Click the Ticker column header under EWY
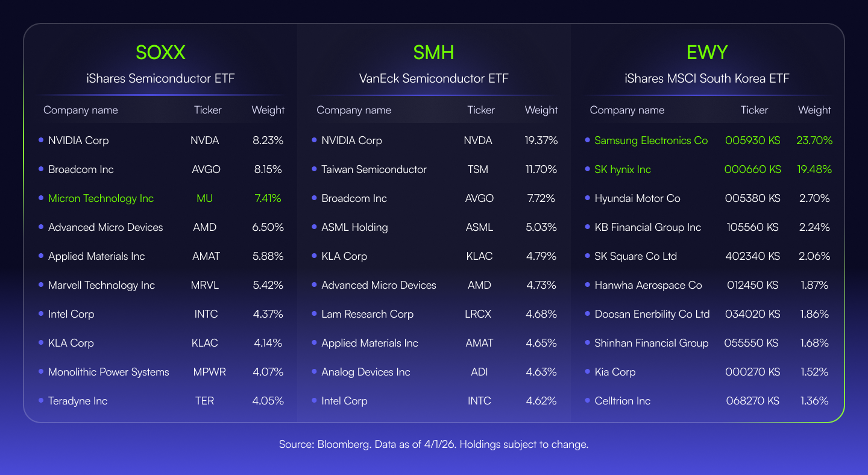Screen dimensions: 868x475 coord(754,110)
